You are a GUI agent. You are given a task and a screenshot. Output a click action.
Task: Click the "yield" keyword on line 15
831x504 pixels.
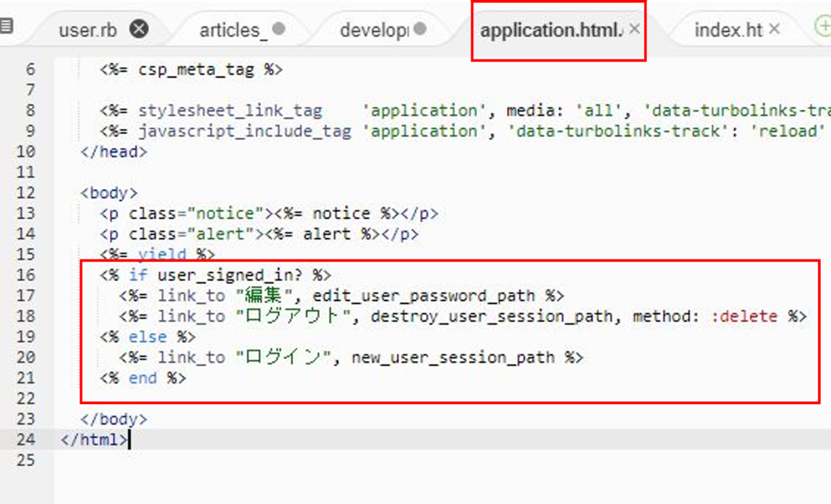[162, 255]
